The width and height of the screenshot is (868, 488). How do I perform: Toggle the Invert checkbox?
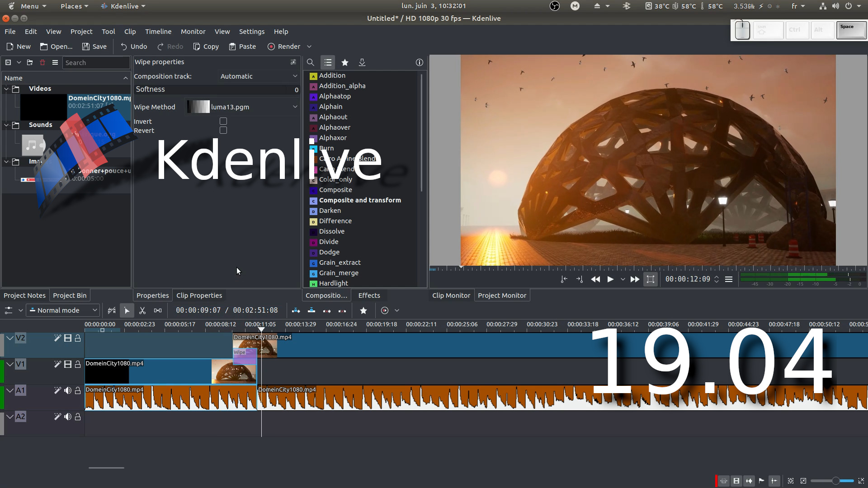point(223,121)
